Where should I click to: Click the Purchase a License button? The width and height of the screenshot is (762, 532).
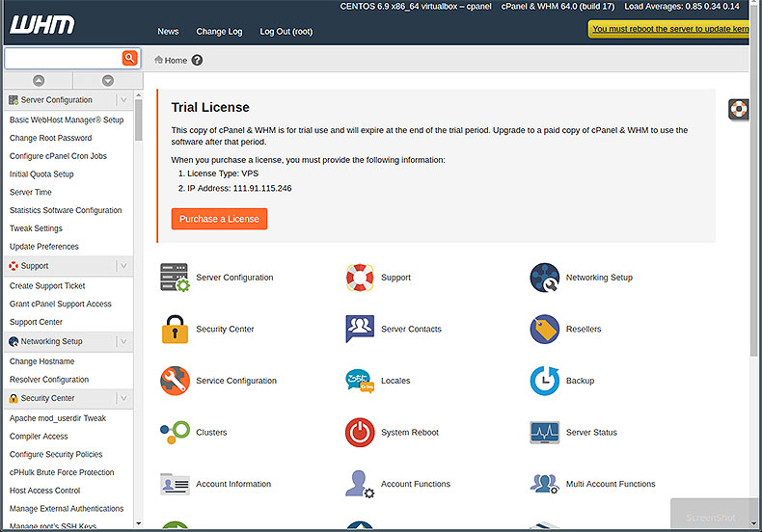(x=219, y=219)
